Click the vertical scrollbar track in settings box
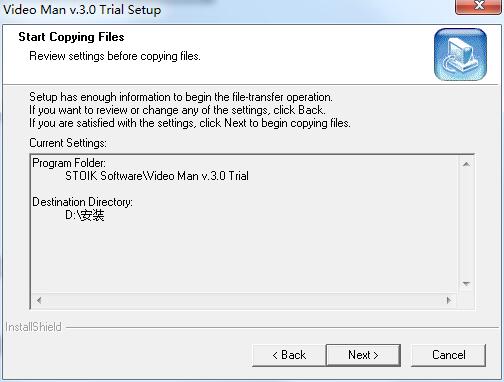The height and width of the screenshot is (382, 504). pyautogui.click(x=466, y=224)
